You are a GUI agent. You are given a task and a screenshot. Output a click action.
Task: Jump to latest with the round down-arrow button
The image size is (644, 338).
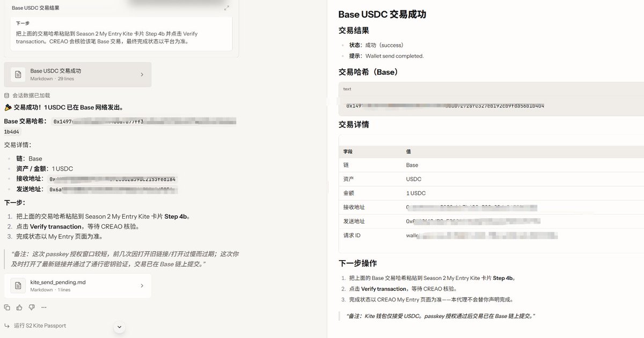point(120,326)
